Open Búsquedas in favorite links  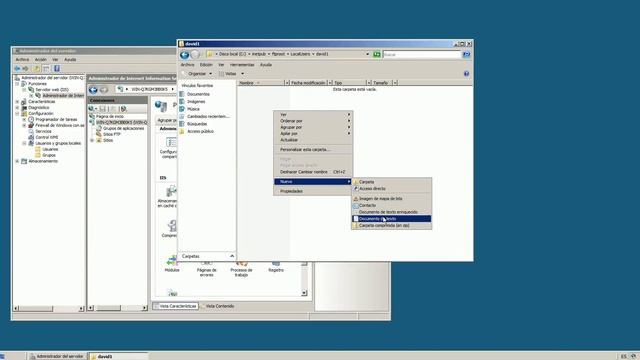pyautogui.click(x=197, y=124)
